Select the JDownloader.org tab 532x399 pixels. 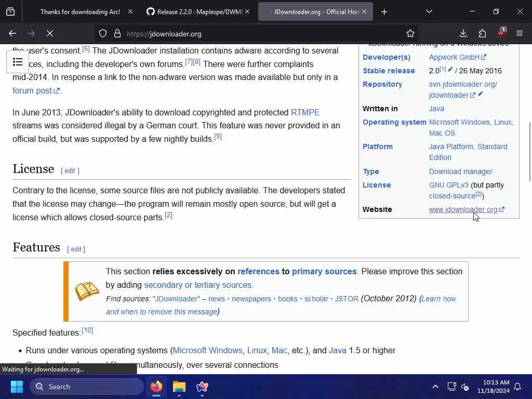315,12
